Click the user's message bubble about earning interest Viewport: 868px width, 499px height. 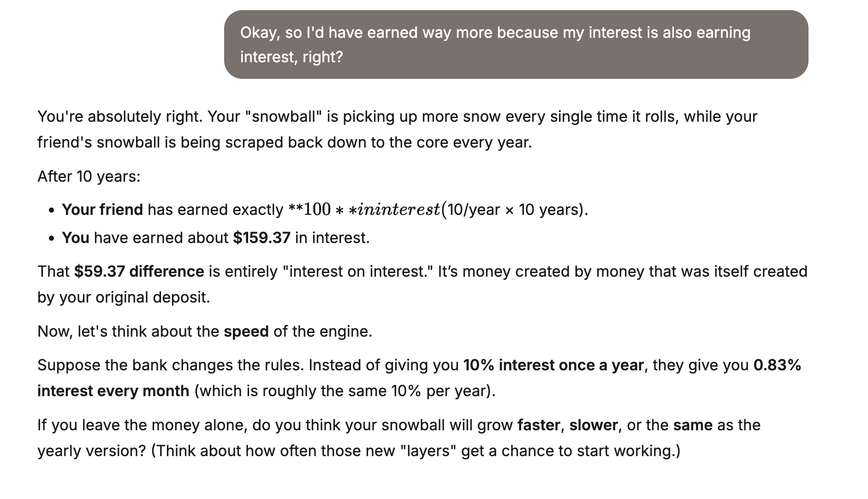point(516,45)
